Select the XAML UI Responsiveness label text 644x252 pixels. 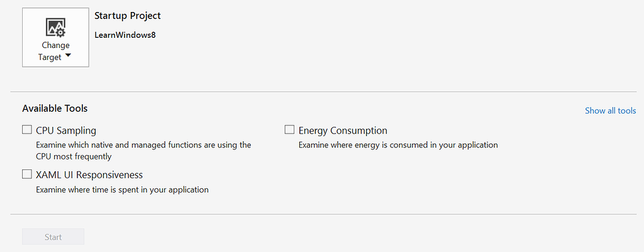[89, 175]
